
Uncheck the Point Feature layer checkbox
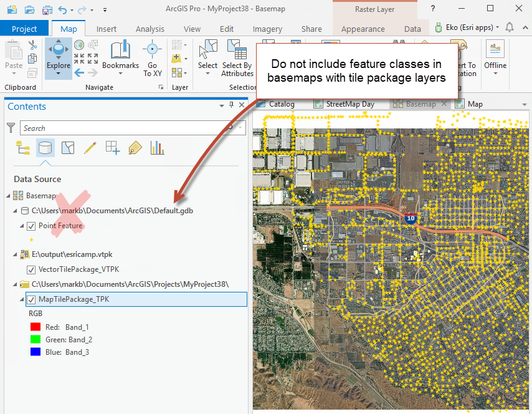click(31, 226)
